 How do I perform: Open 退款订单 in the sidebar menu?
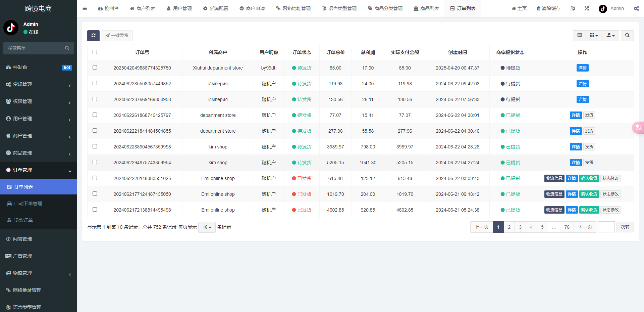[x=23, y=220]
